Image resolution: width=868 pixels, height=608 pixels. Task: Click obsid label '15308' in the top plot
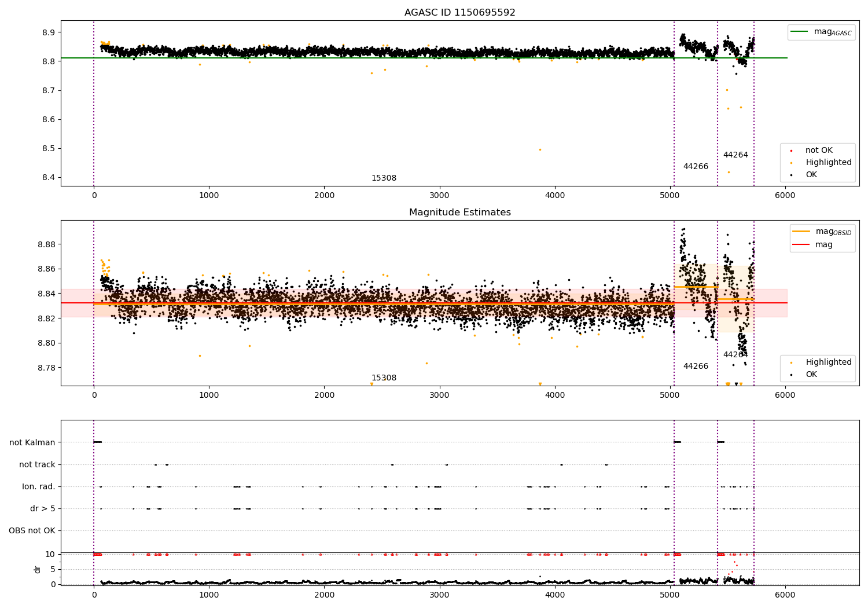(x=384, y=178)
